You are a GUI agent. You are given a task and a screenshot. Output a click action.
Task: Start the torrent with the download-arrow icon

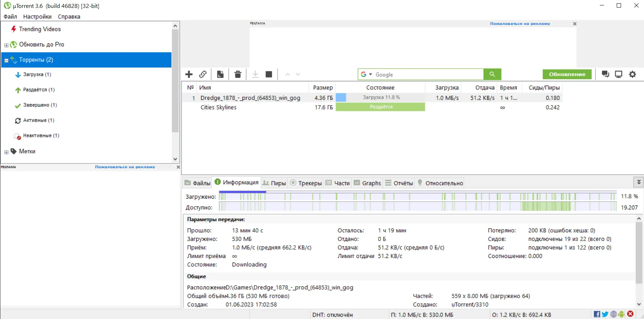click(255, 74)
